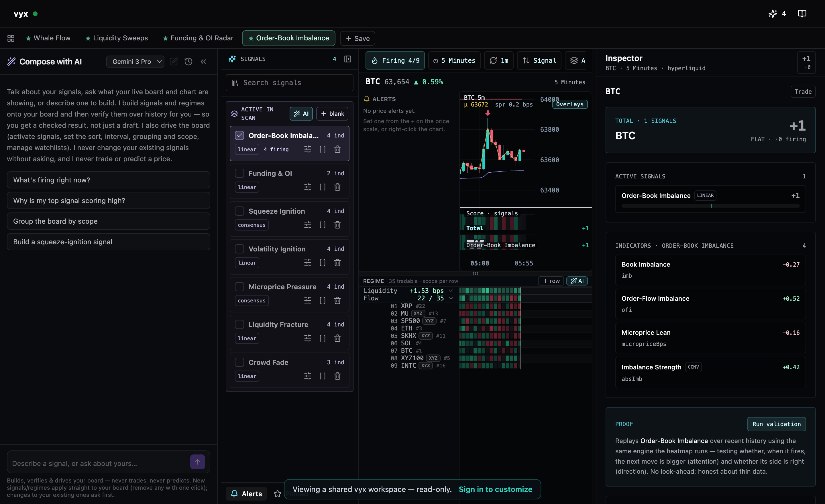
Task: Select the XRP heatmap row
Action: [x=476, y=306]
